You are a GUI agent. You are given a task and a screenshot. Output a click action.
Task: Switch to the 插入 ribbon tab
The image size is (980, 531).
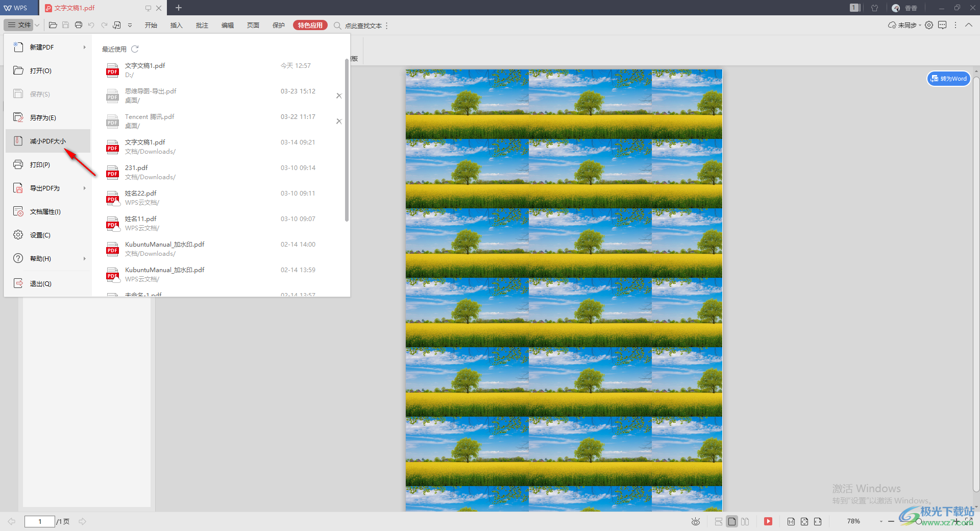(176, 25)
